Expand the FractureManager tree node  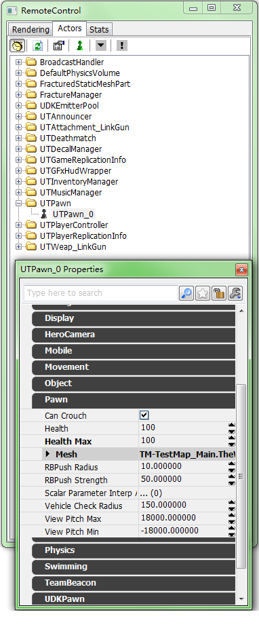18,95
